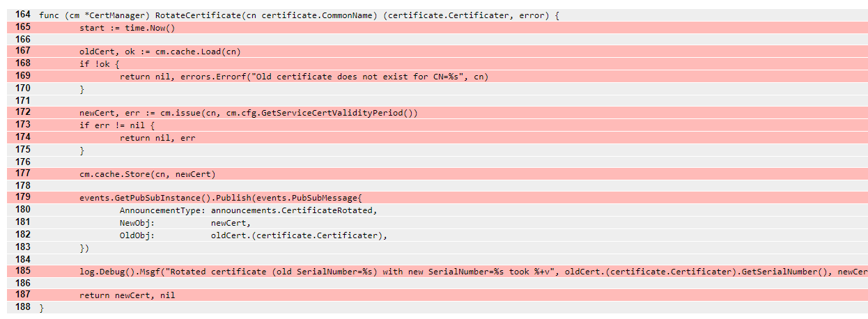
Task: Click line number 180
Action: (x=22, y=210)
